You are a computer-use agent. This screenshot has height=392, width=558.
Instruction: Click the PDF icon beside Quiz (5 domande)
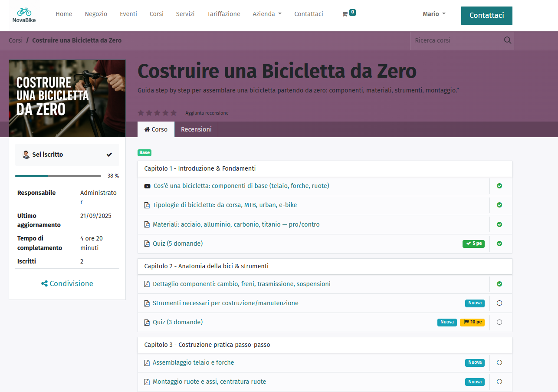click(x=147, y=244)
